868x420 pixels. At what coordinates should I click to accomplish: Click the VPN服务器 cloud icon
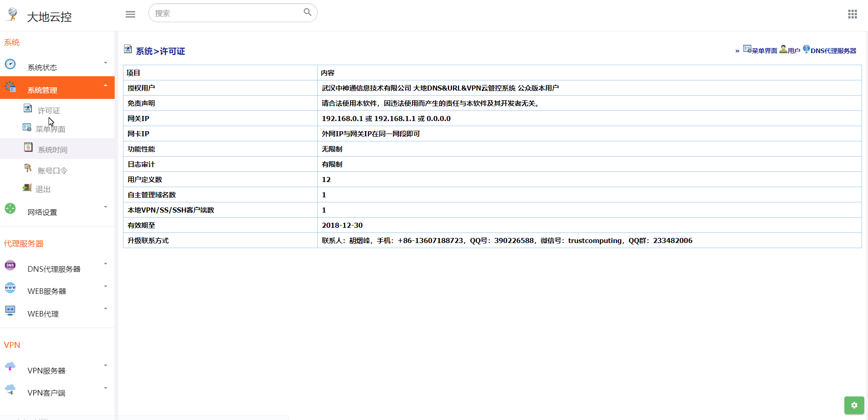tap(10, 367)
